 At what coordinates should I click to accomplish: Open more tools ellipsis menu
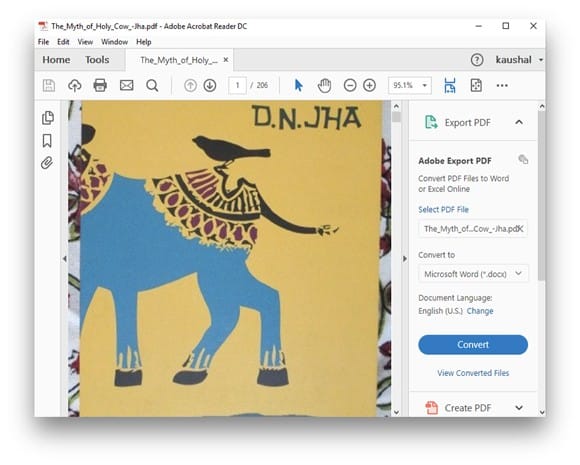pos(502,85)
